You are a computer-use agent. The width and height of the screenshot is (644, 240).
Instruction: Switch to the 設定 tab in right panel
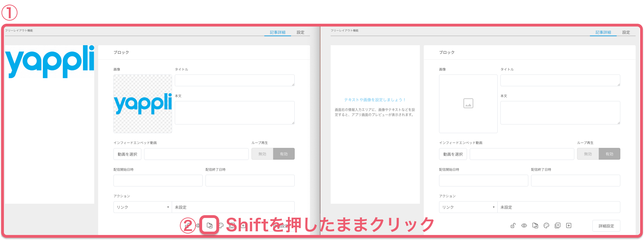(626, 32)
